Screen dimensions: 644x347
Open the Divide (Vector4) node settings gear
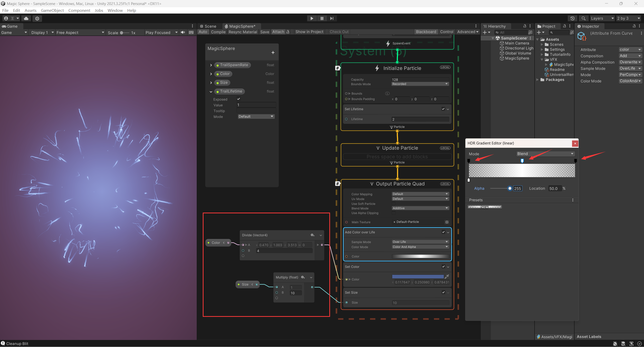click(x=312, y=235)
